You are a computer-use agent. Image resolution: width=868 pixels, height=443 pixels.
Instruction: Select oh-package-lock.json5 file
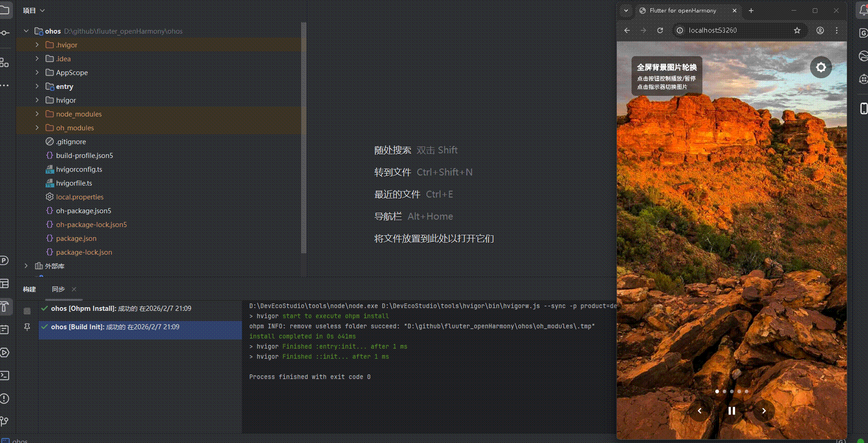[x=91, y=225]
